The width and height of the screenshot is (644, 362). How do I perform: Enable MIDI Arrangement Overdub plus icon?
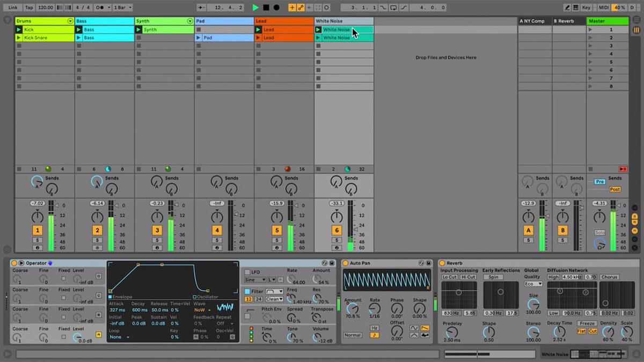(292, 7)
